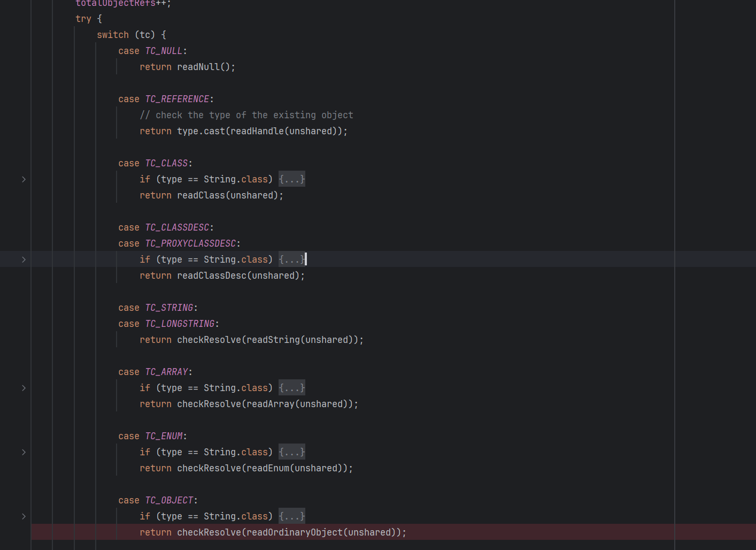Open folded {...} block under TC_PROXYCLASSDESC case

tap(291, 259)
